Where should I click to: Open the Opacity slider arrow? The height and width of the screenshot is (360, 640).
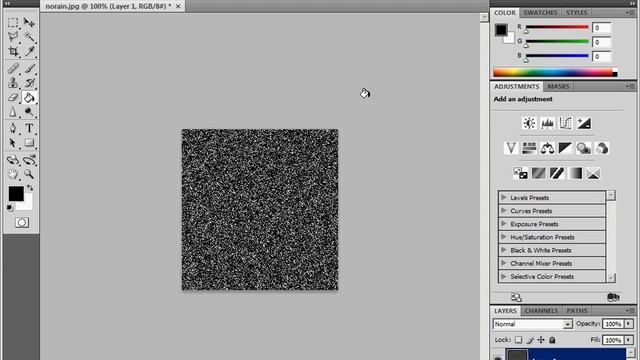(629, 324)
